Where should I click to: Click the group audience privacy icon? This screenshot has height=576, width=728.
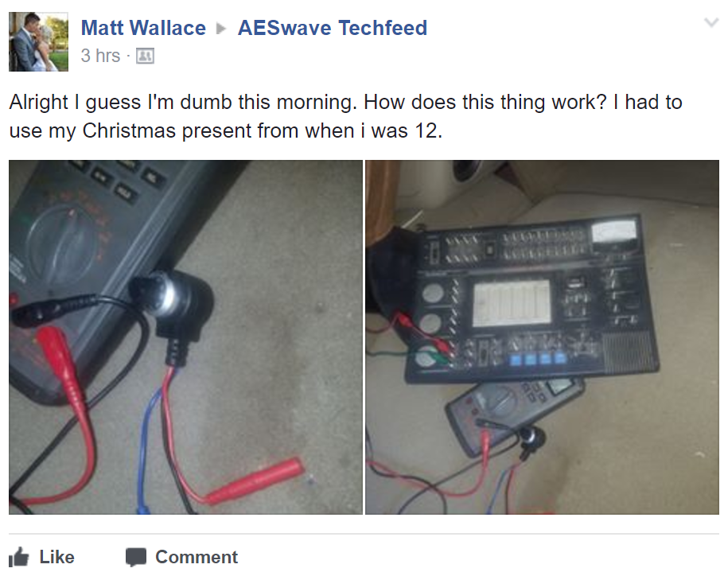[x=145, y=56]
